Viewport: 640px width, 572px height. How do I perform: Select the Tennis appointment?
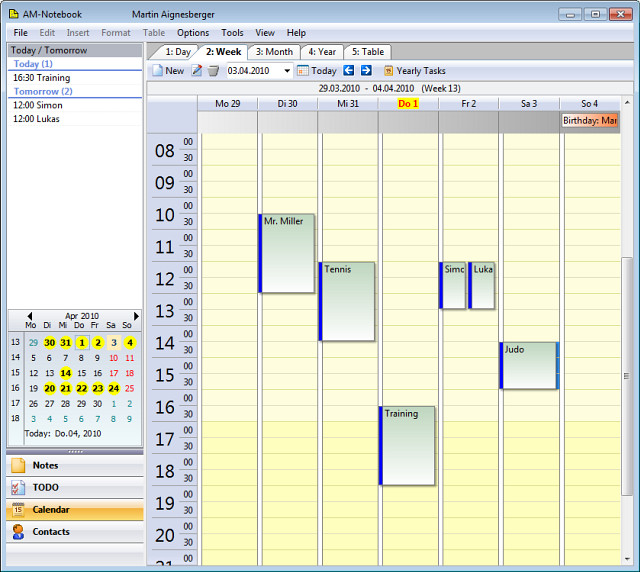coord(347,301)
